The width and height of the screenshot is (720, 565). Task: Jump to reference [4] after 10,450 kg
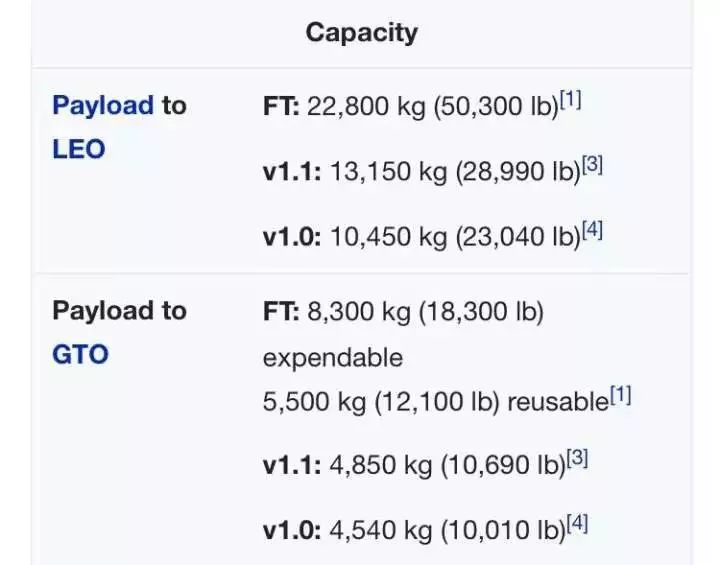592,231
